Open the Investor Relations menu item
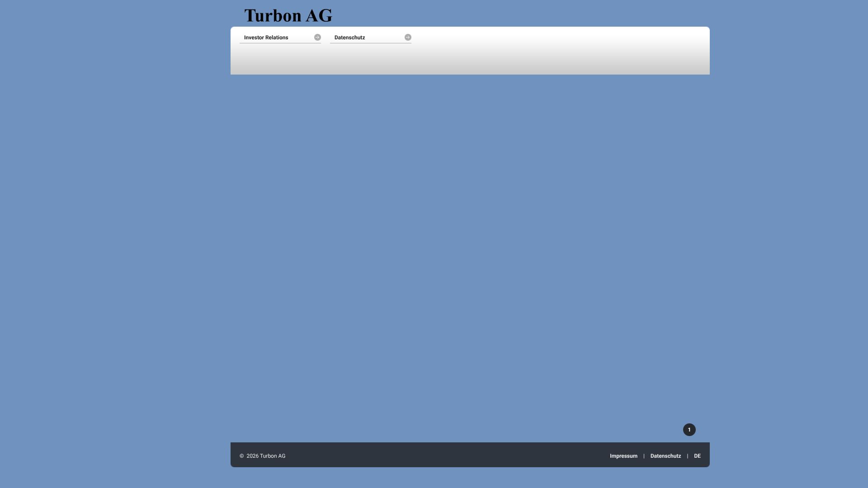868x488 pixels. pyautogui.click(x=266, y=38)
